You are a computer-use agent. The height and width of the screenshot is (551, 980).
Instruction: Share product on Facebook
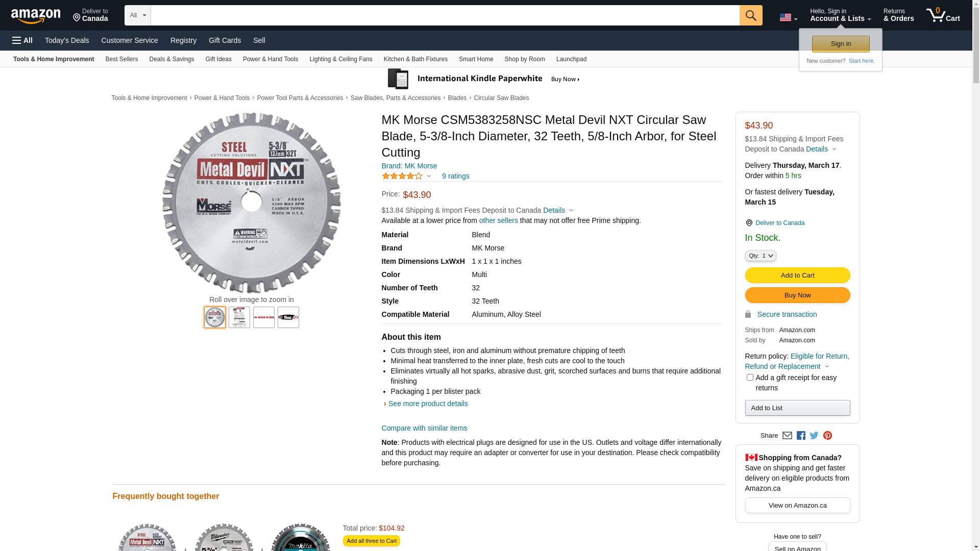[x=801, y=436]
